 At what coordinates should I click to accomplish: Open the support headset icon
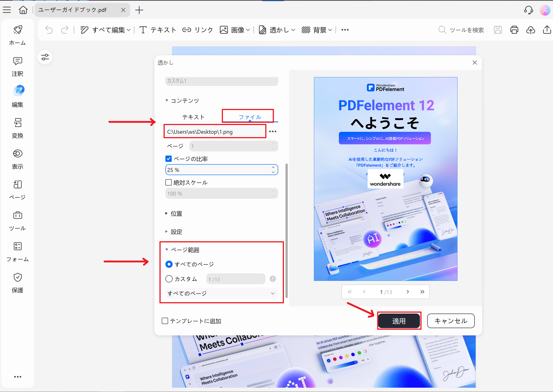528,10
